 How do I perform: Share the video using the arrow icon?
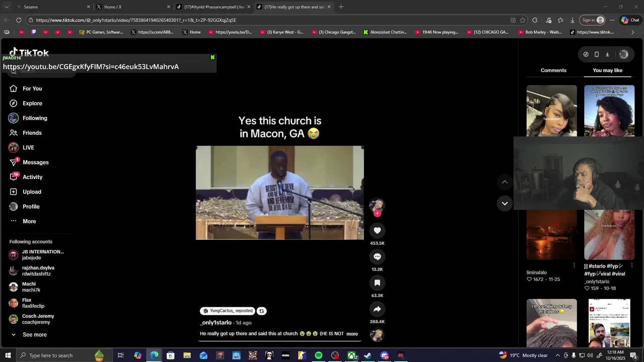377,309
